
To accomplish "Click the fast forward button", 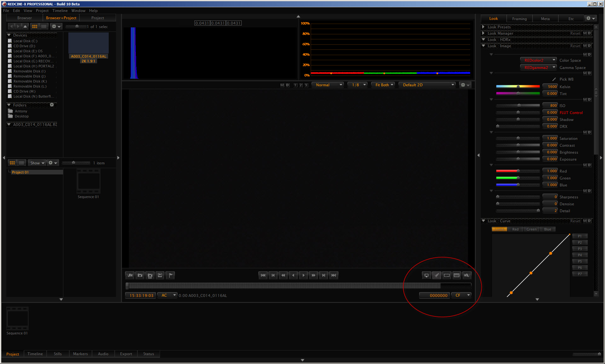I will (314, 275).
